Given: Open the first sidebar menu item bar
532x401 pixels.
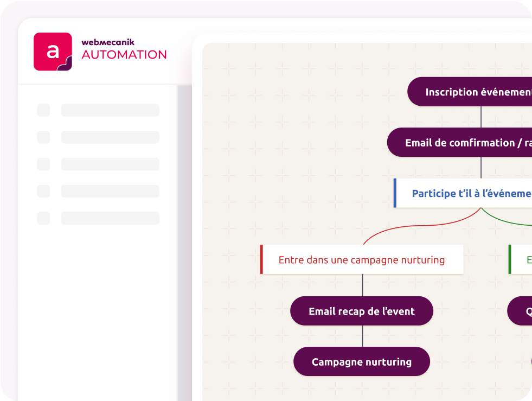Looking at the screenshot, I should pos(110,110).
